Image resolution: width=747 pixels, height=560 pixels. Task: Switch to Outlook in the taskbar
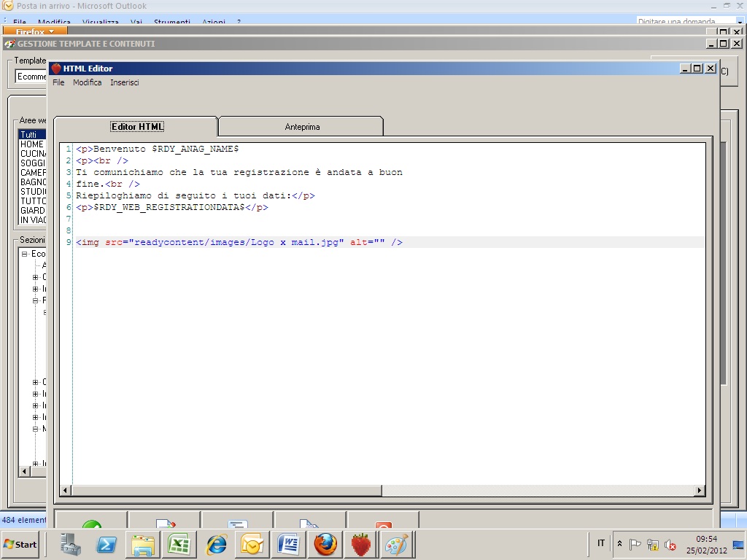[x=252, y=544]
